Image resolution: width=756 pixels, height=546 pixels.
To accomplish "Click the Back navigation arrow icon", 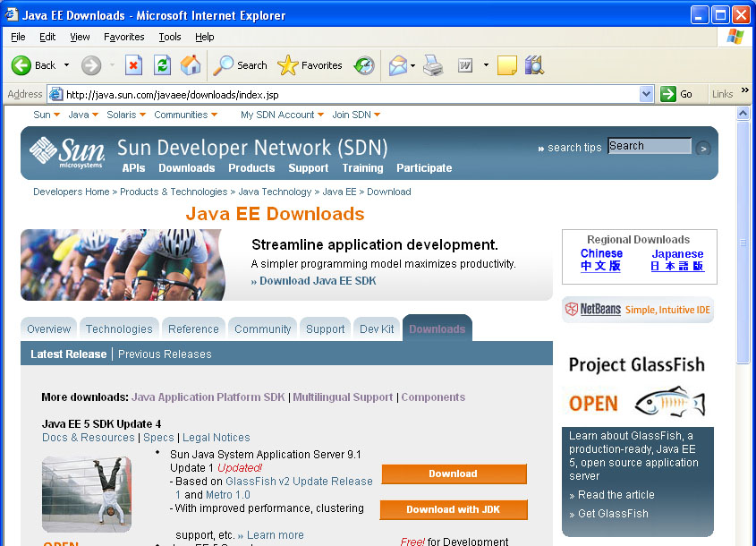I will (x=22, y=65).
